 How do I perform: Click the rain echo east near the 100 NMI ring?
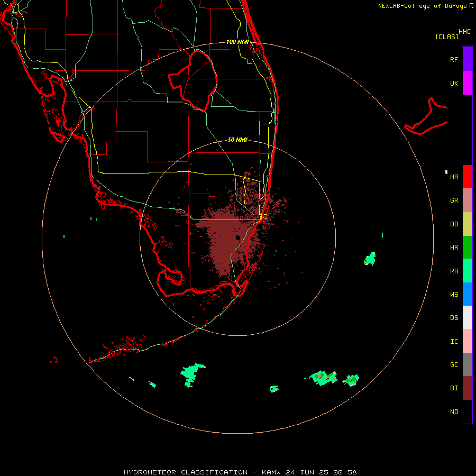click(x=370, y=259)
